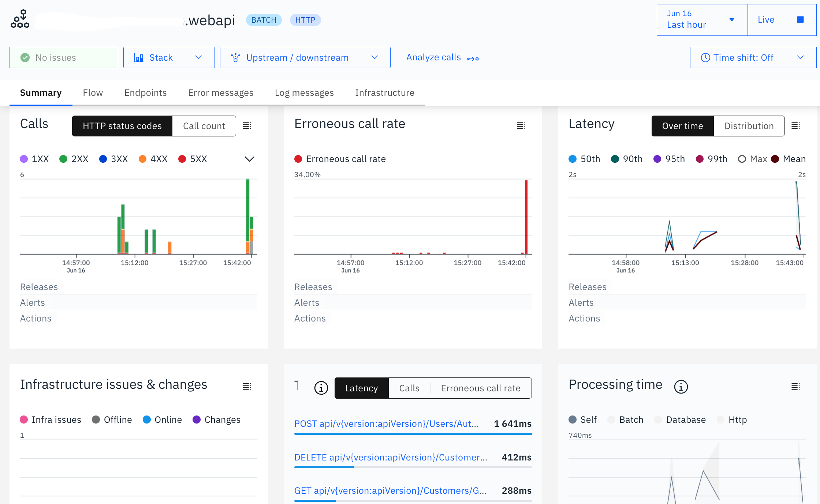Open the POST Users/Aut... endpoint link
820x504 pixels.
click(387, 424)
